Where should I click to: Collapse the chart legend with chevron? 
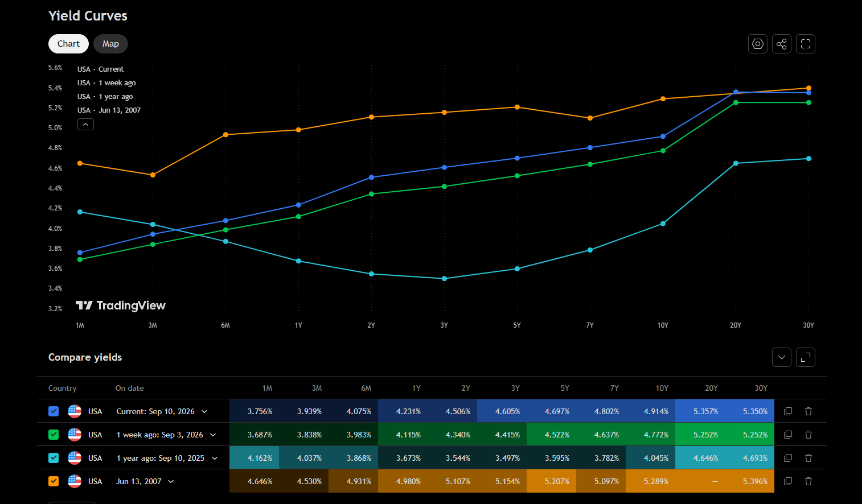coord(85,124)
